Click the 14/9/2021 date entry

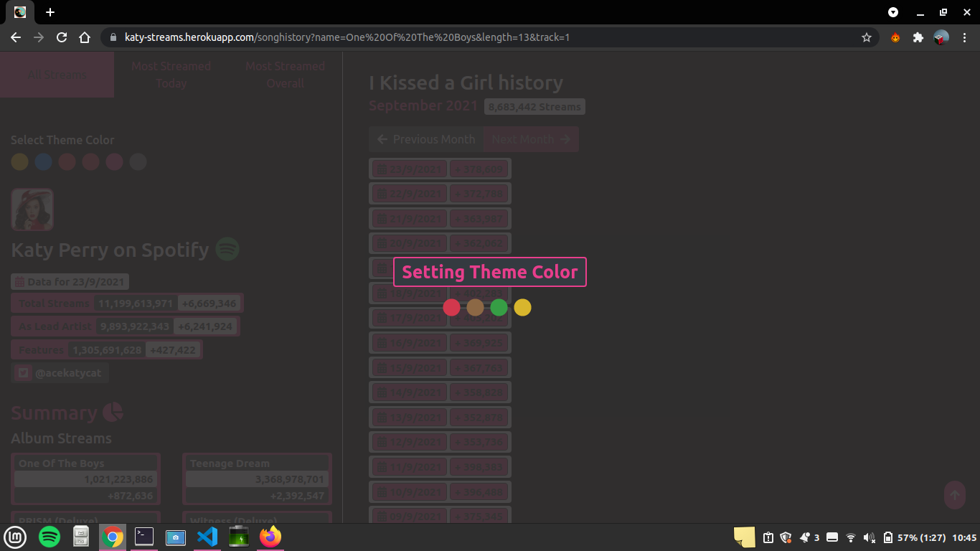(x=409, y=392)
